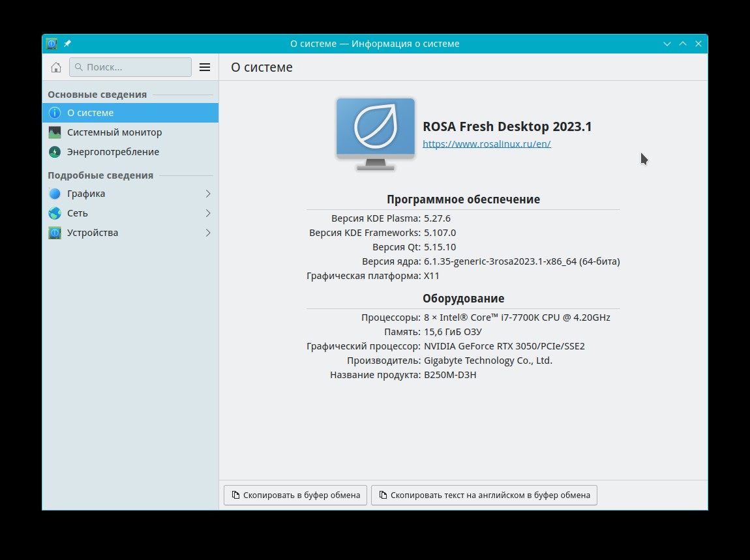
Task: Click the KDE Frameworks version 5.107.0
Action: pyautogui.click(x=440, y=233)
